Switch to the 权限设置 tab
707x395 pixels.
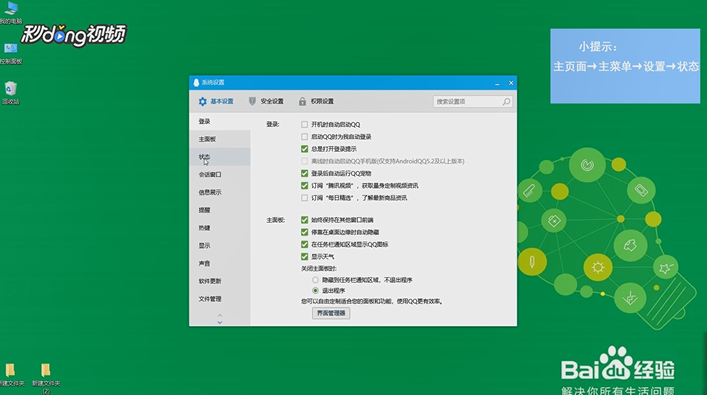pos(316,101)
